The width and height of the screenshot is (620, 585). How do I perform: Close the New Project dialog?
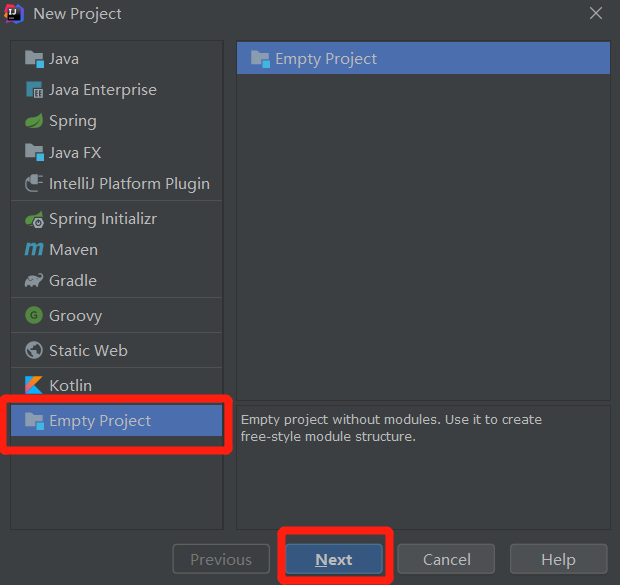click(x=596, y=13)
